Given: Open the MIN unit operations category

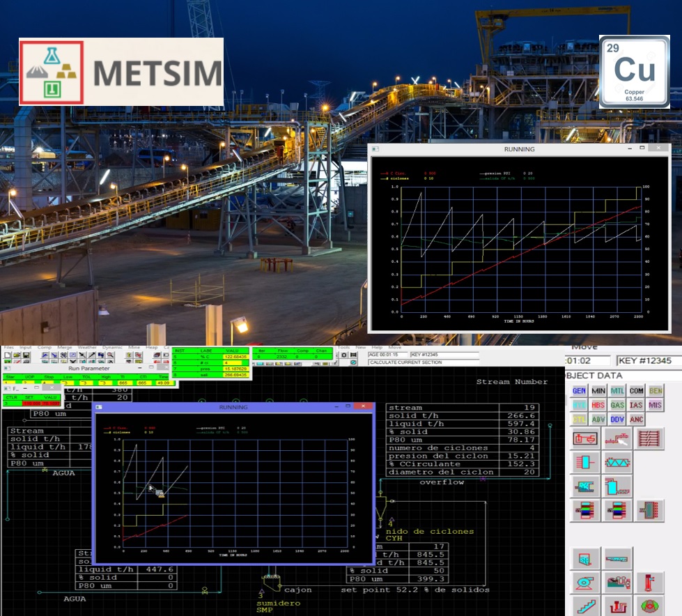Looking at the screenshot, I should pos(598,391).
